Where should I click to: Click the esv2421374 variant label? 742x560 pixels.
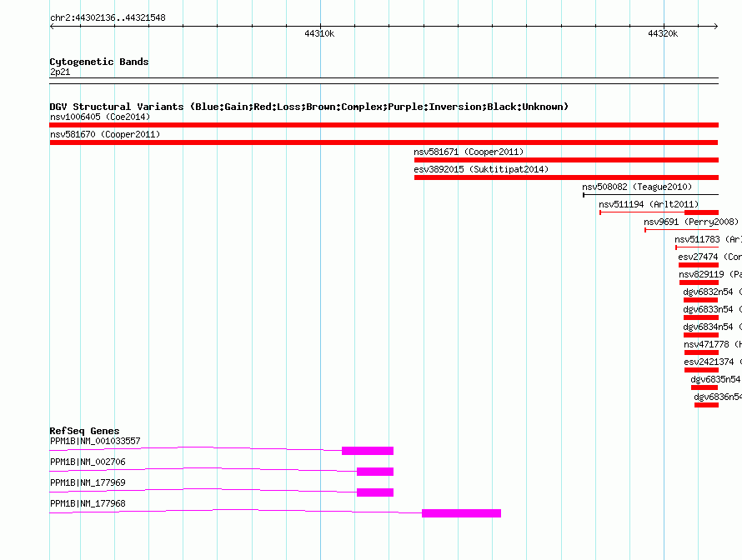pyautogui.click(x=713, y=362)
